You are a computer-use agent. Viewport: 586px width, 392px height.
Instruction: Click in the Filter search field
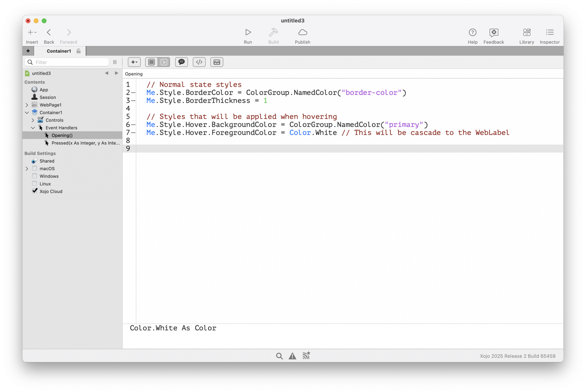pos(67,62)
